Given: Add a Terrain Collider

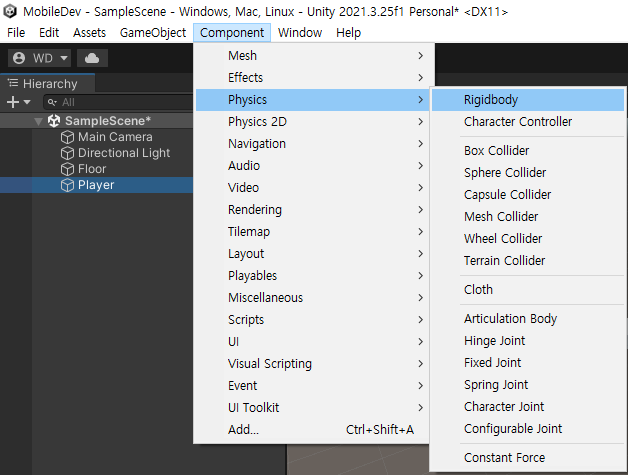Looking at the screenshot, I should click(528, 261).
